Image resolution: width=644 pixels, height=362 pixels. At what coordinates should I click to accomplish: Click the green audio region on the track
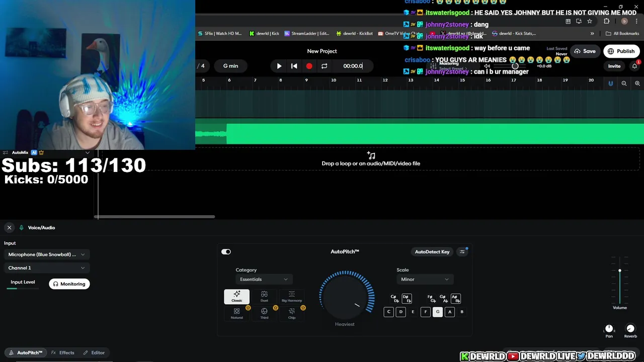(x=435, y=134)
